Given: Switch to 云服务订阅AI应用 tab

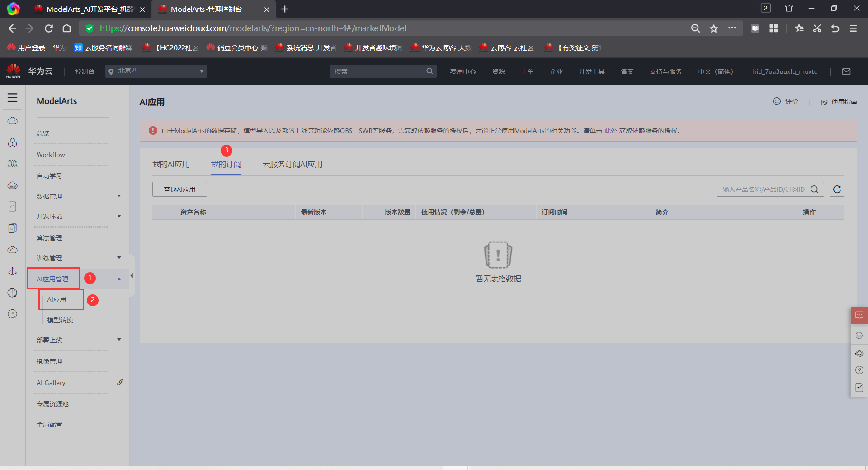Looking at the screenshot, I should click(x=292, y=164).
